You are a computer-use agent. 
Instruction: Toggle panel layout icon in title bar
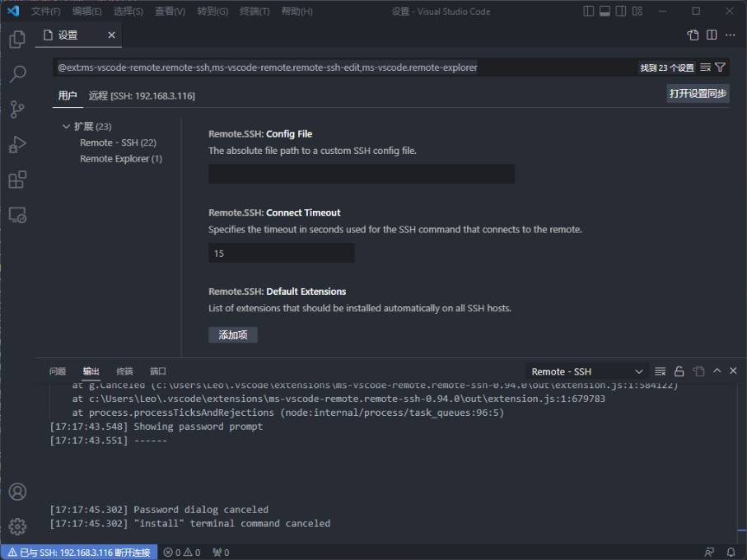coord(605,11)
